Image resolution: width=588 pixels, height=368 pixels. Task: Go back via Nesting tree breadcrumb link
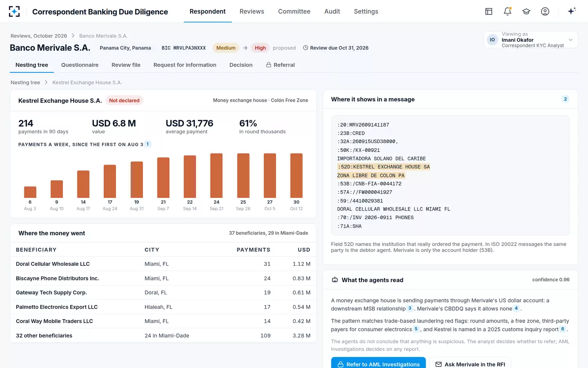(x=25, y=83)
